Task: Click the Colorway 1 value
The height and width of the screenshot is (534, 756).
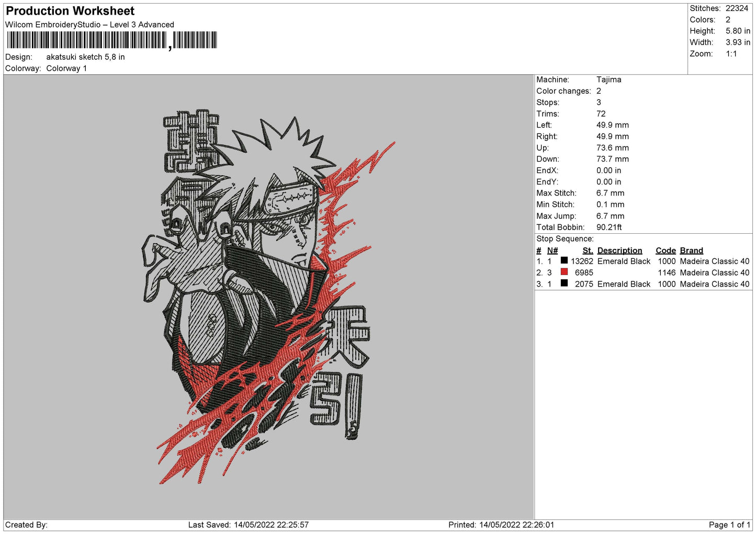Action: 66,69
